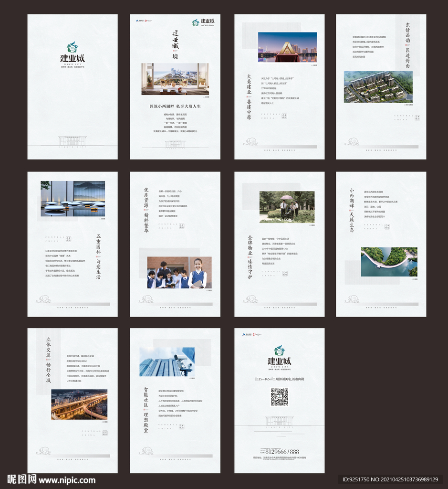Open the golden triangle skyline photo
This screenshot has height=489, width=448.
[x=287, y=47]
